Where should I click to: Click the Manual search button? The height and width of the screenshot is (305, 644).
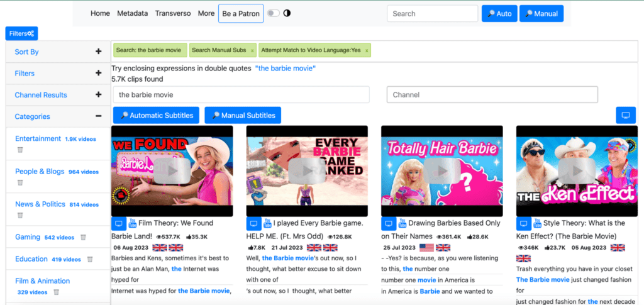541,14
